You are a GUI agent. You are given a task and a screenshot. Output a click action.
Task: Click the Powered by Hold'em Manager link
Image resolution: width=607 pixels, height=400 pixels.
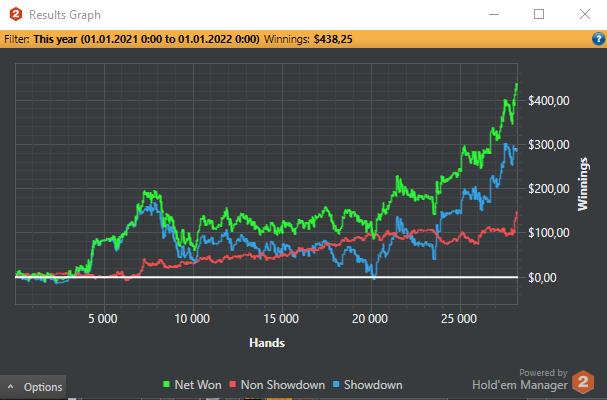click(x=520, y=379)
